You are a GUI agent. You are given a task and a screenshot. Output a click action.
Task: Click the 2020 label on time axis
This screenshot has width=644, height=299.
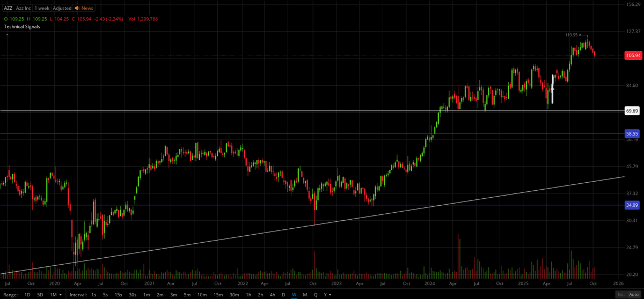click(54, 283)
